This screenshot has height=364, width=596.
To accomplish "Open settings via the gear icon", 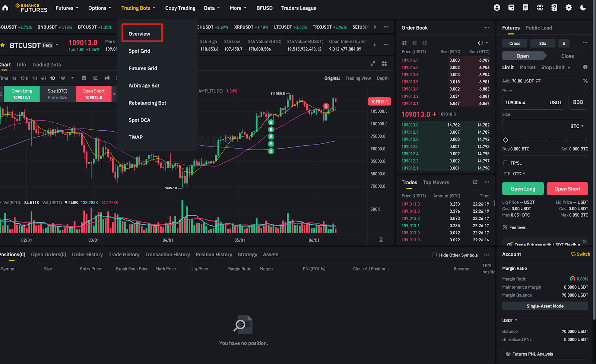I will click(568, 7).
